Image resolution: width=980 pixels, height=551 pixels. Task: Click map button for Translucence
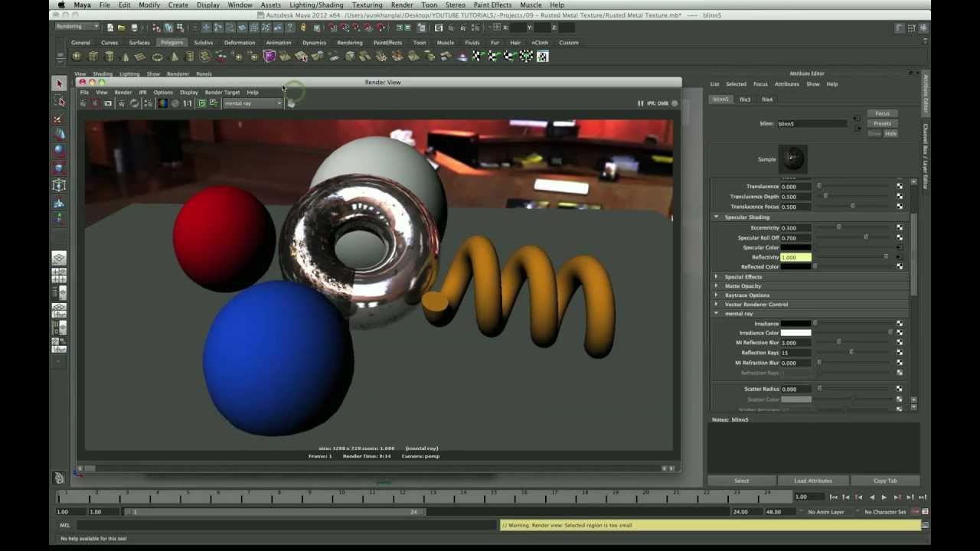click(x=900, y=186)
